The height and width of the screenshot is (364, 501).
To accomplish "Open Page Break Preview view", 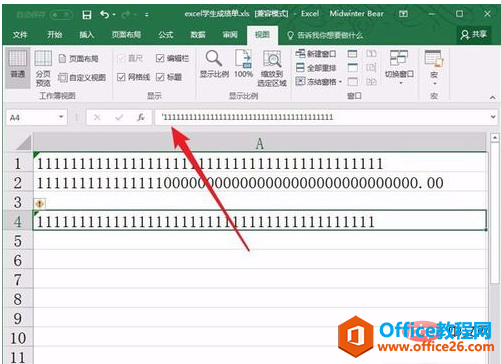I will pyautogui.click(x=43, y=68).
